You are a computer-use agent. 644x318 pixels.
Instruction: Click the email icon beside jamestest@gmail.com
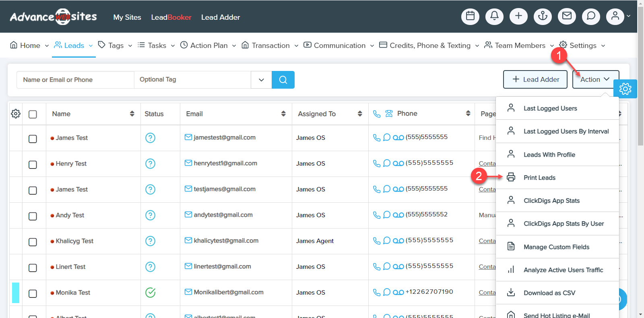coord(188,137)
